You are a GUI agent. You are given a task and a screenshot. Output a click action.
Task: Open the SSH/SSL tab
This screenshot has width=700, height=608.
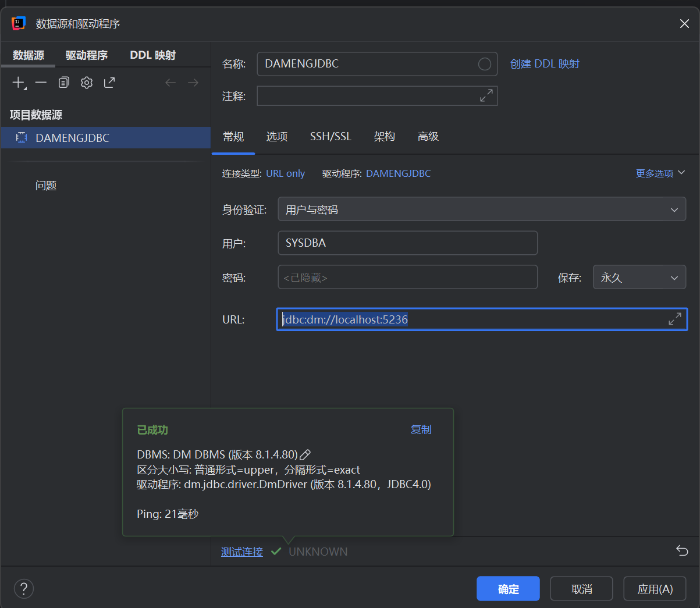(331, 136)
